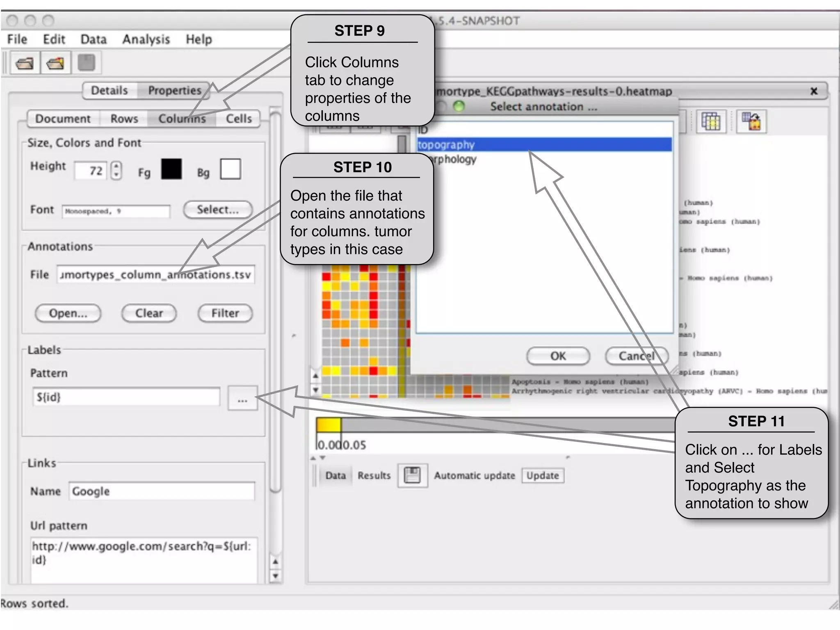840x630 pixels.
Task: Switch to the Data tab below heatmap
Action: (x=336, y=476)
